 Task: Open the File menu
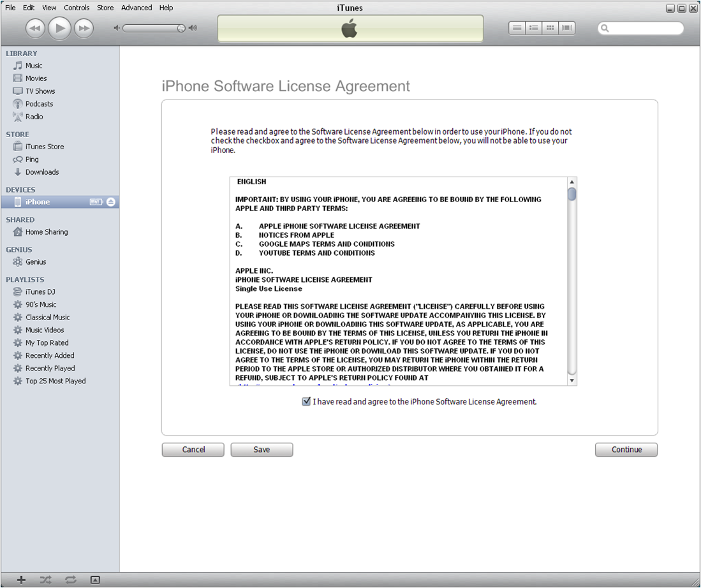click(x=10, y=8)
